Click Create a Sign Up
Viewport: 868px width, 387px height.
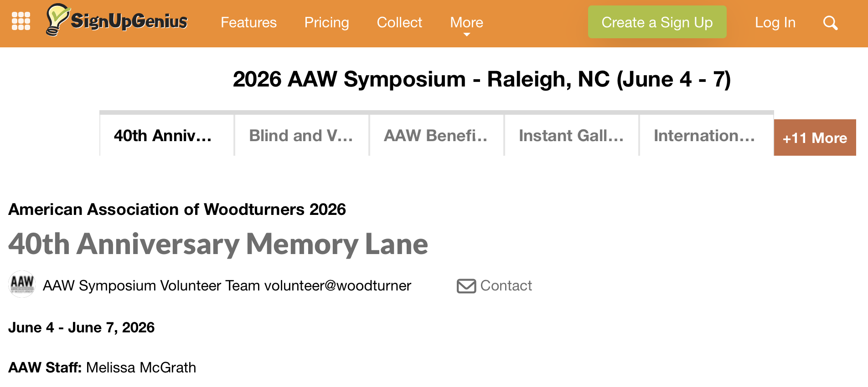coord(656,22)
